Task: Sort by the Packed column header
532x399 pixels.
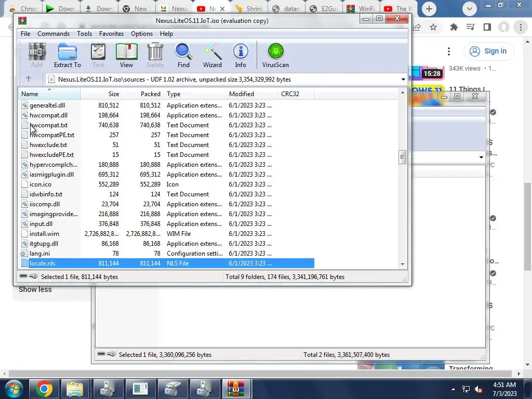Action: [x=142, y=94]
